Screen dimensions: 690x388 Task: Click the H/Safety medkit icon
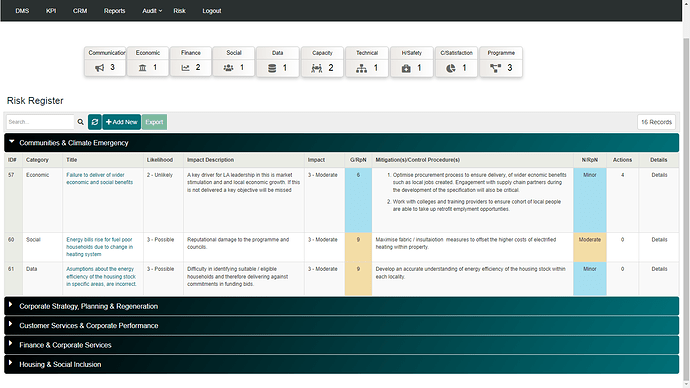pos(406,68)
